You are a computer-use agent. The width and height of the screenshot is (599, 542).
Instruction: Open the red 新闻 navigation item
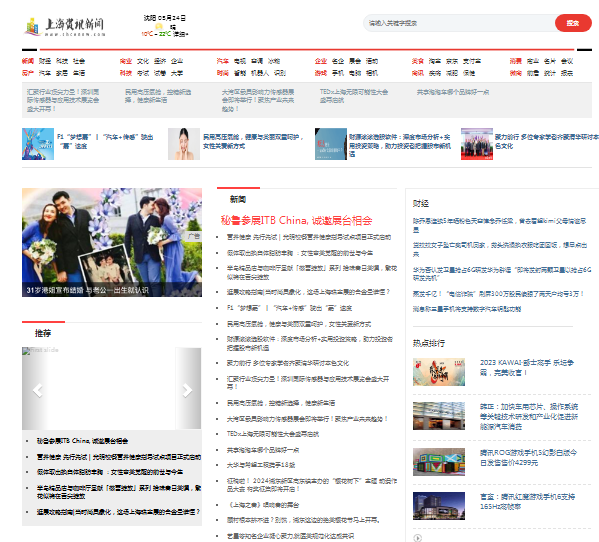pyautogui.click(x=28, y=61)
